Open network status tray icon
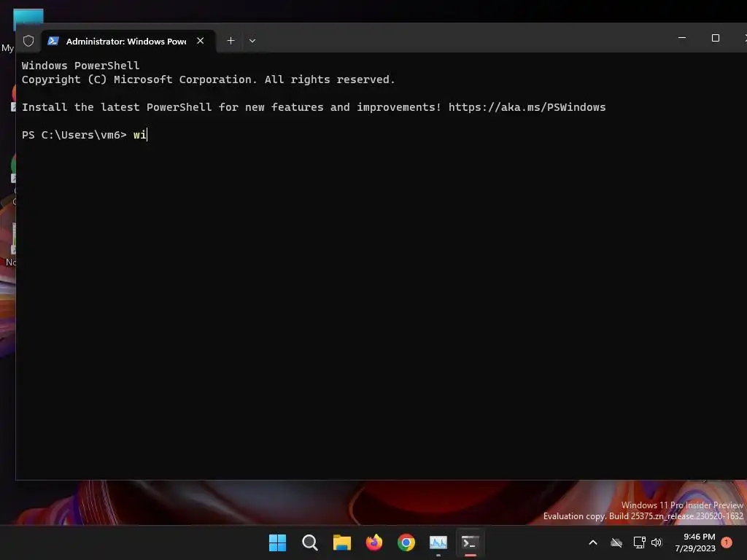 coord(639,542)
